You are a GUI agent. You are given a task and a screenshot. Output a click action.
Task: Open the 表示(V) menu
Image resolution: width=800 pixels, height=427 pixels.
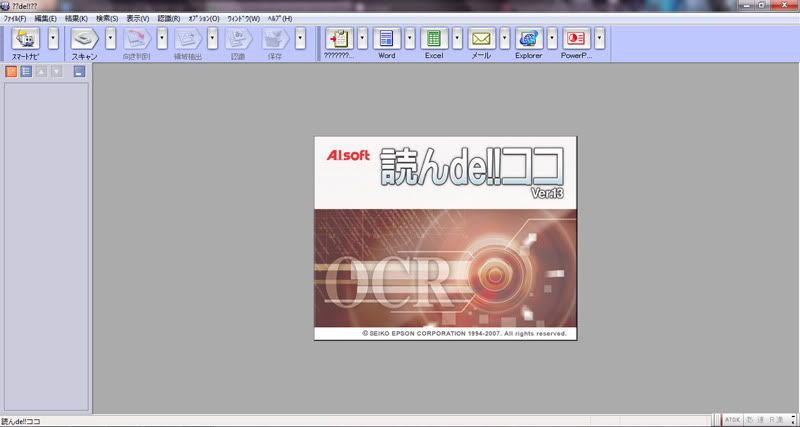pyautogui.click(x=138, y=18)
